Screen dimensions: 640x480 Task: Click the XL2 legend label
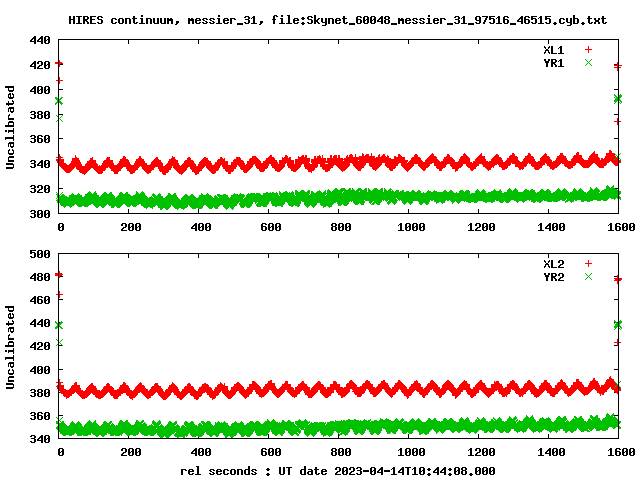click(x=553, y=264)
